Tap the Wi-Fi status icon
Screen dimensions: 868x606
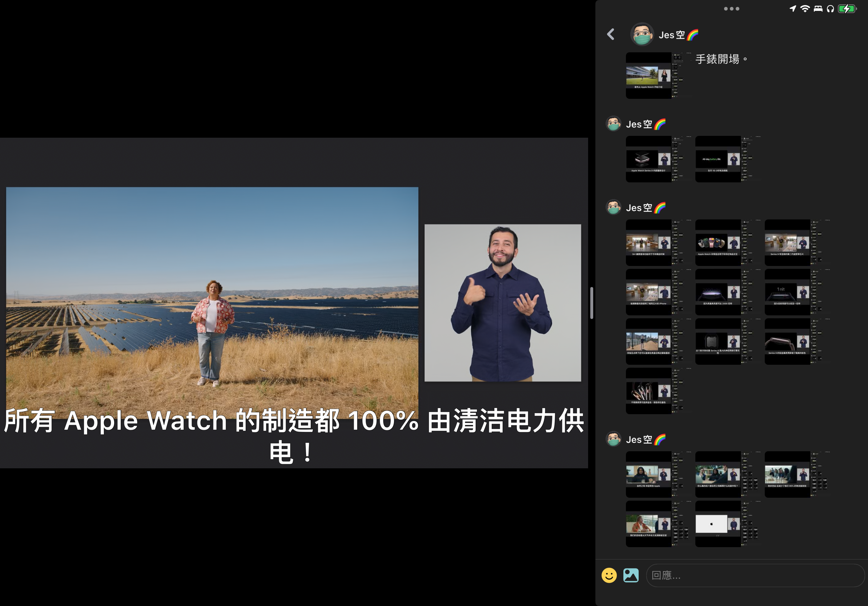point(805,8)
